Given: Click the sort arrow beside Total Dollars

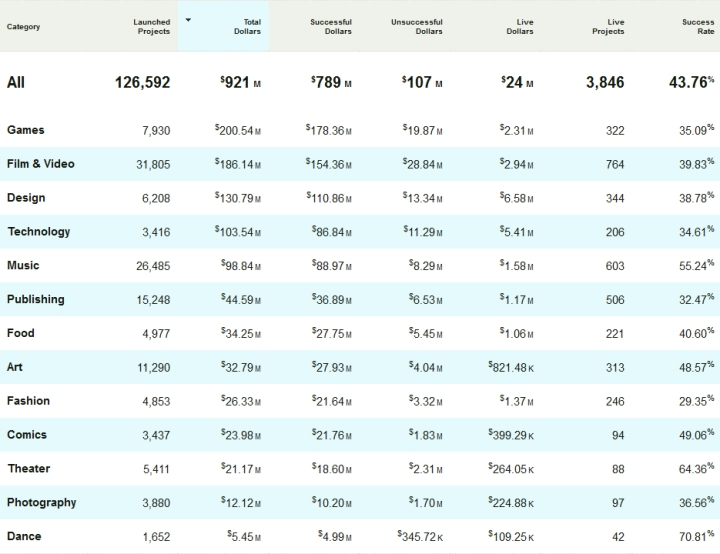Looking at the screenshot, I should coord(188,20).
